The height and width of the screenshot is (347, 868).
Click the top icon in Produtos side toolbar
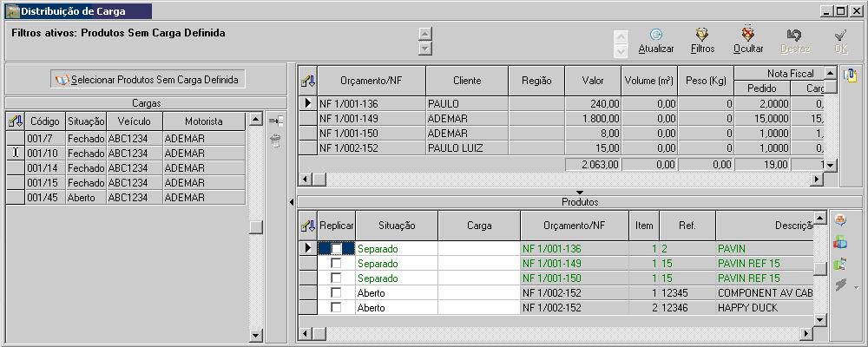coord(840,220)
